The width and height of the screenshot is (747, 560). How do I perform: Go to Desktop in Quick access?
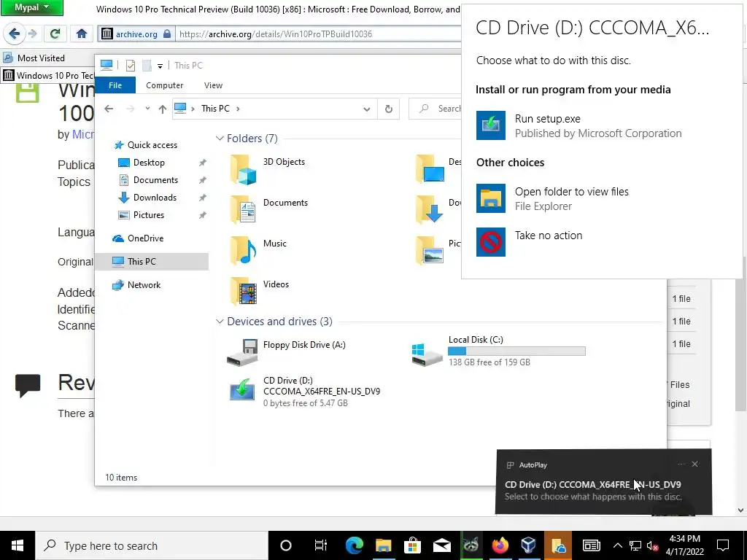[149, 163]
